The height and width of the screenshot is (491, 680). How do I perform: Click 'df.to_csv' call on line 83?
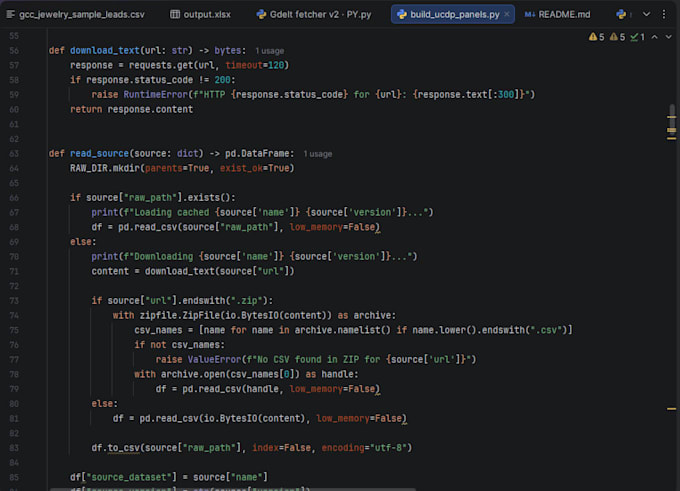click(115, 448)
